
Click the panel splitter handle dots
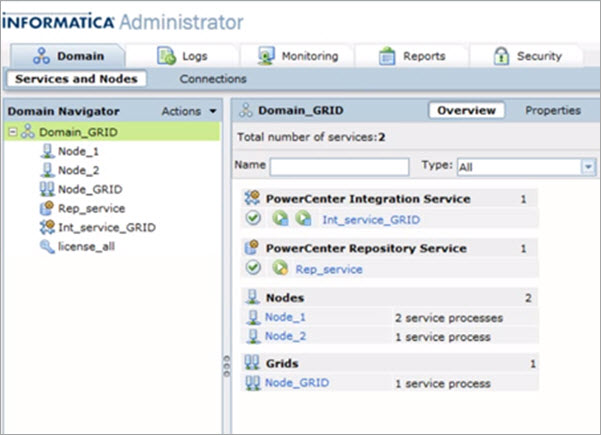(x=227, y=366)
